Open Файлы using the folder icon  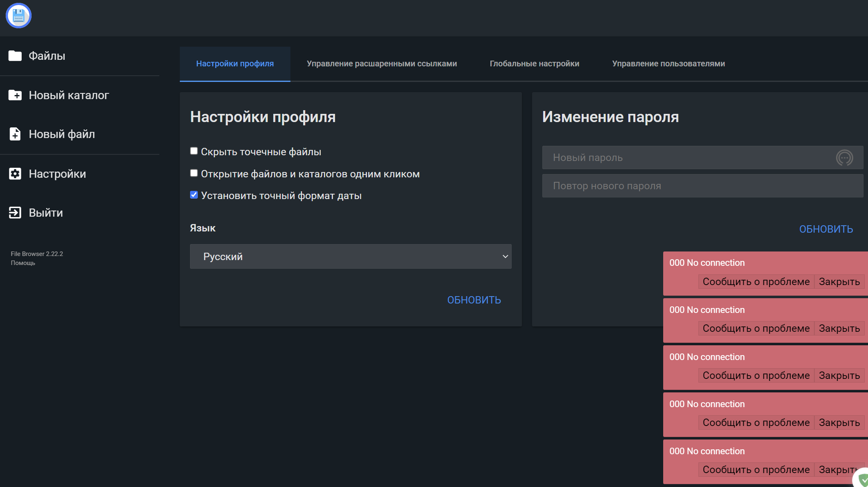pyautogui.click(x=15, y=56)
